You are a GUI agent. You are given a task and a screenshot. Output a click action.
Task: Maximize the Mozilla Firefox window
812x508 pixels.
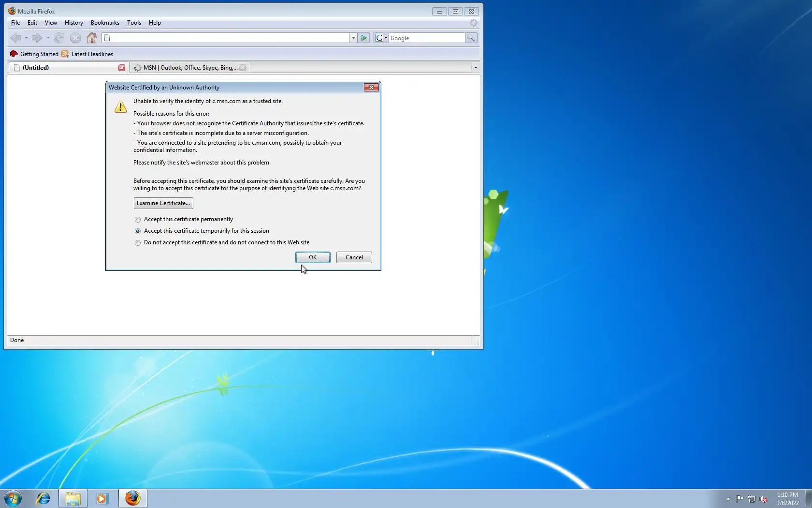tap(455, 11)
